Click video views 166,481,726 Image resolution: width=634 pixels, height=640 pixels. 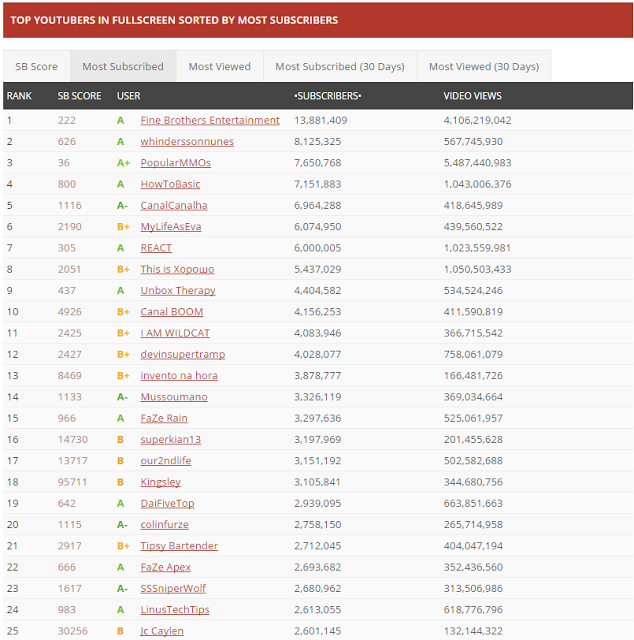click(473, 376)
